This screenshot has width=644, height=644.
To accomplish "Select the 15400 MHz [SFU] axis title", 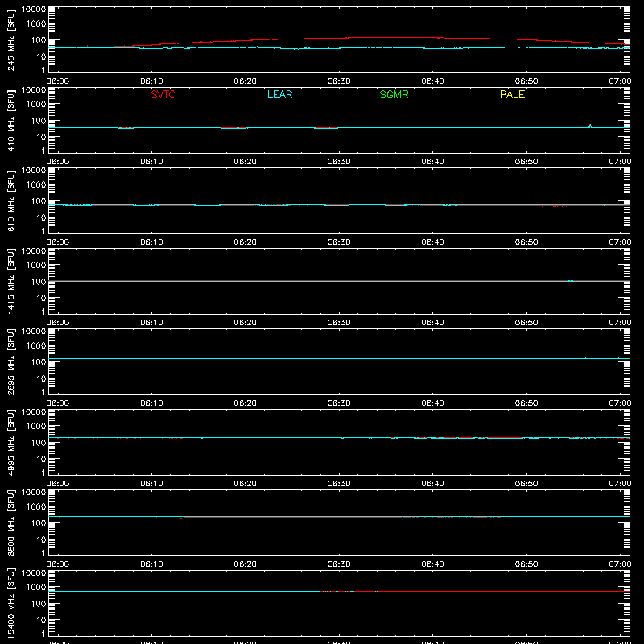I will point(10,603).
